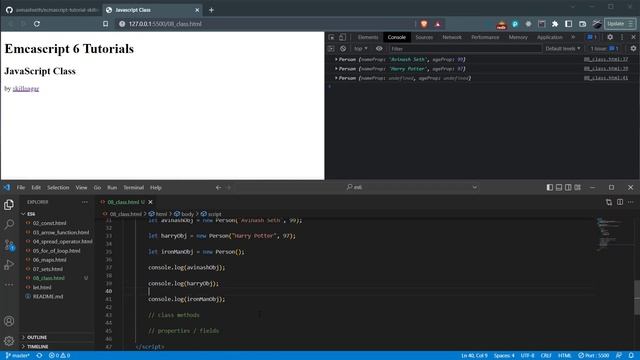Open the Source Control view in VS Code
640x360 pixels.
point(9,244)
